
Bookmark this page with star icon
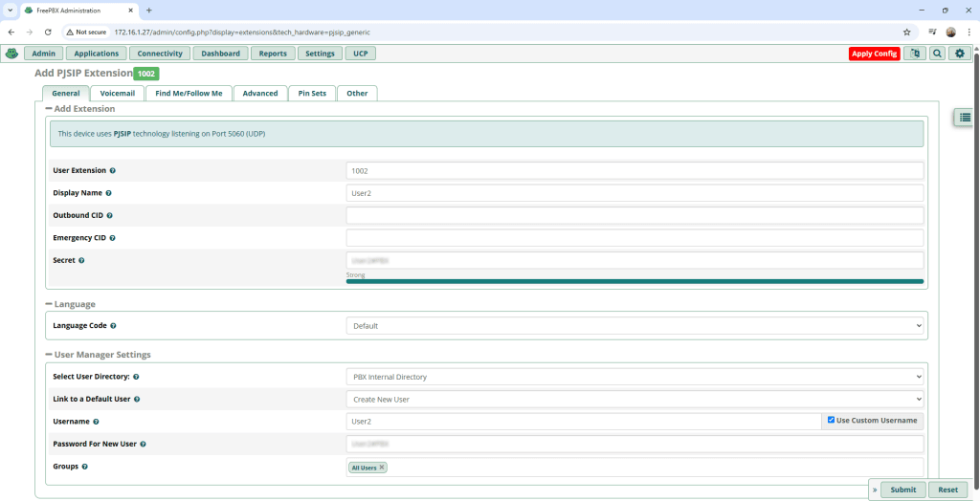(906, 32)
